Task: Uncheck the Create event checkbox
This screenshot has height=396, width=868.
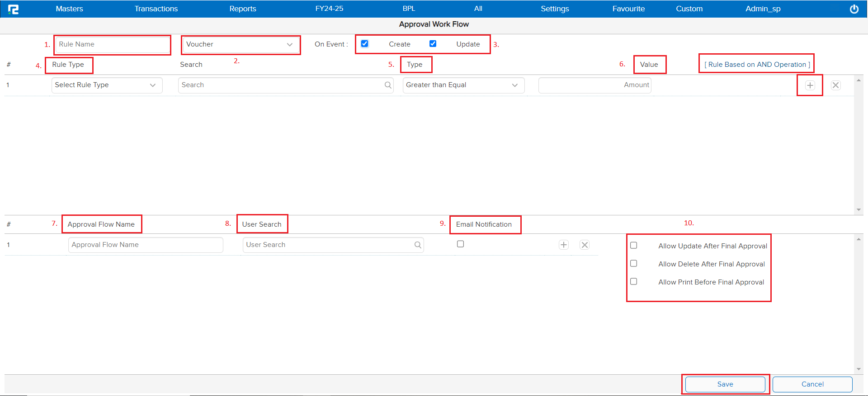Action: pos(365,44)
